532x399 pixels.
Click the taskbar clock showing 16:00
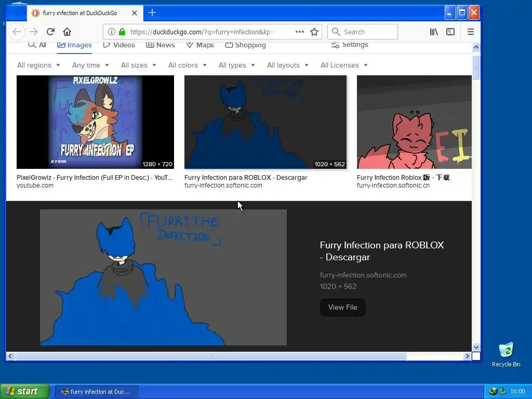pos(518,392)
